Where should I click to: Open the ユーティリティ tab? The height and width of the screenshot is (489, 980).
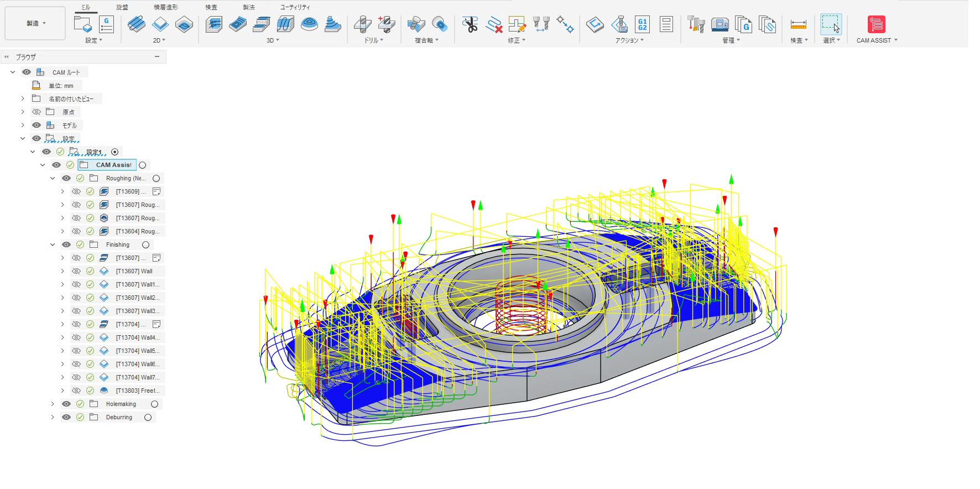tap(295, 7)
